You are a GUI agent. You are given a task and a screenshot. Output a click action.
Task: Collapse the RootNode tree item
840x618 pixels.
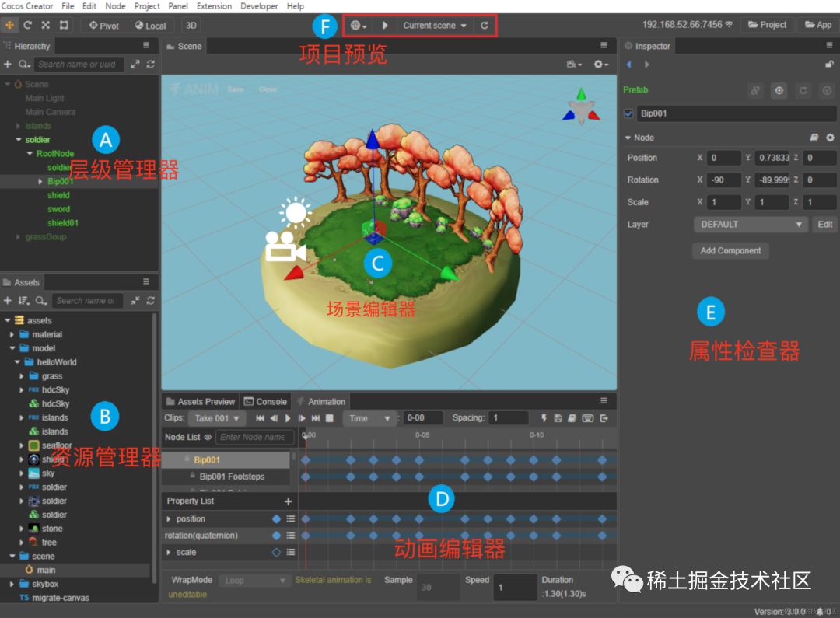[x=30, y=154]
